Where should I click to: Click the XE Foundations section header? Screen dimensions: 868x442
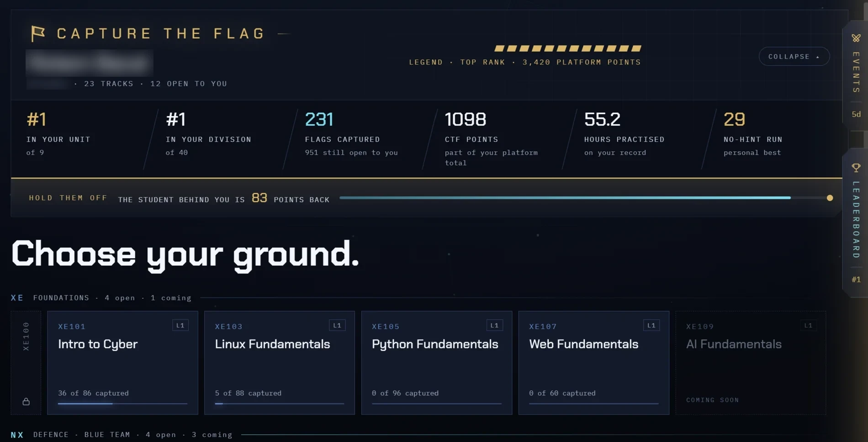click(x=101, y=298)
